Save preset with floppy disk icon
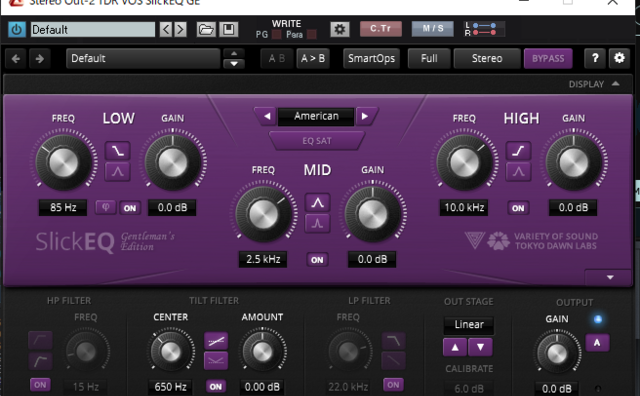This screenshot has width=640, height=396. coord(229,29)
